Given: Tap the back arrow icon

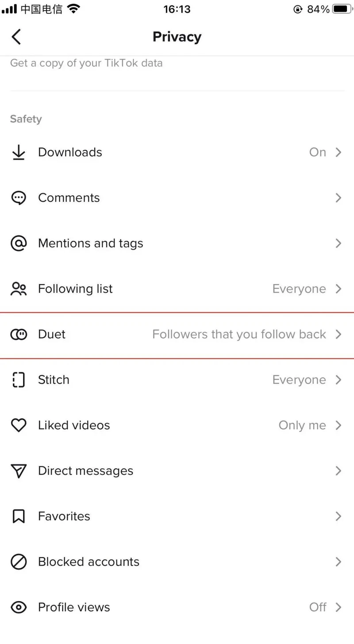Looking at the screenshot, I should tap(16, 37).
